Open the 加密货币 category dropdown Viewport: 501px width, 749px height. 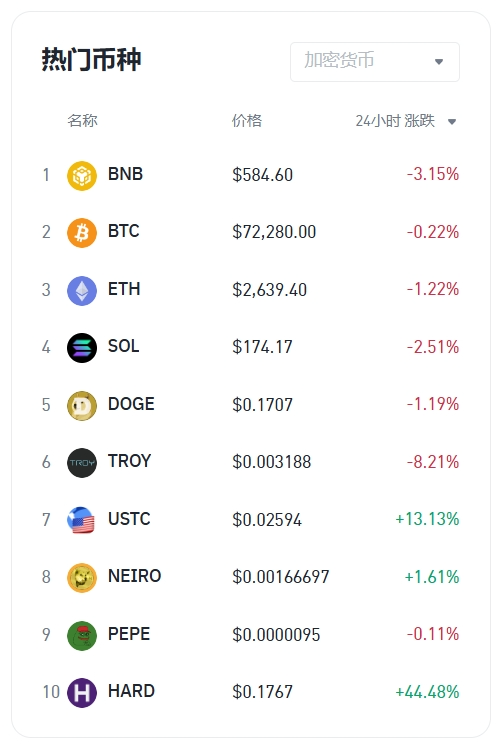[x=375, y=62]
